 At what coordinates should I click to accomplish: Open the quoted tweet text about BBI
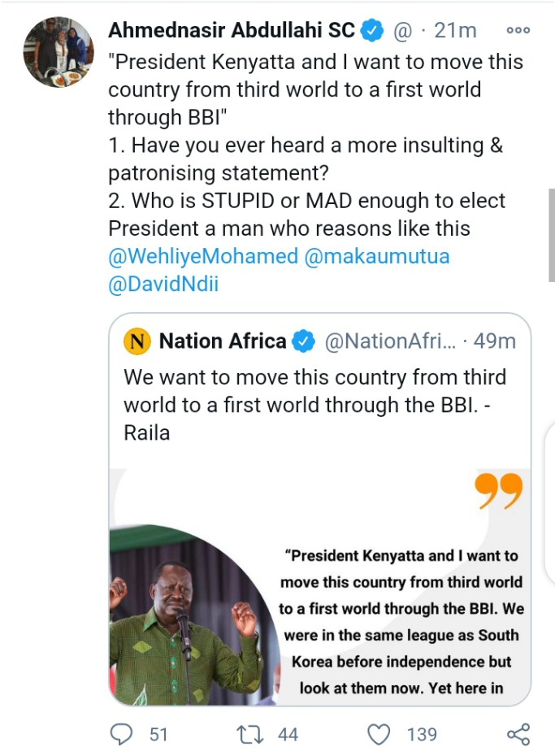coord(315,405)
